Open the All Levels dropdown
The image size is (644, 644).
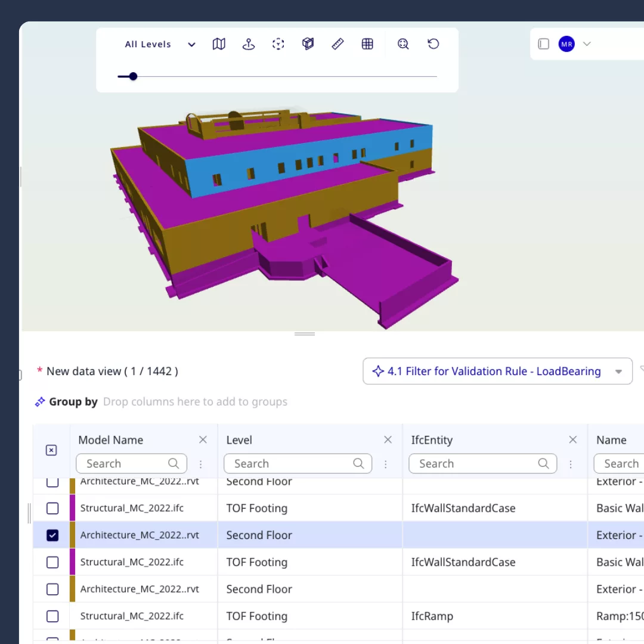[x=160, y=44]
